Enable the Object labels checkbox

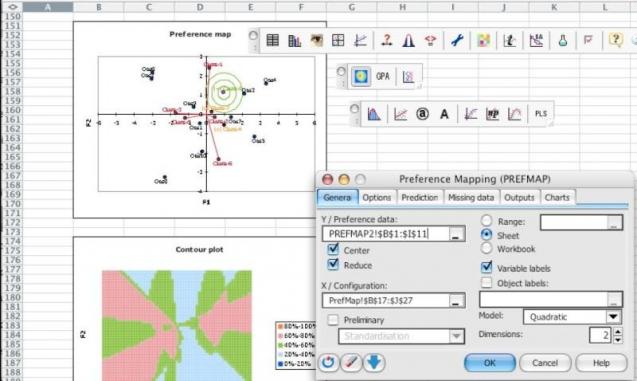(486, 282)
